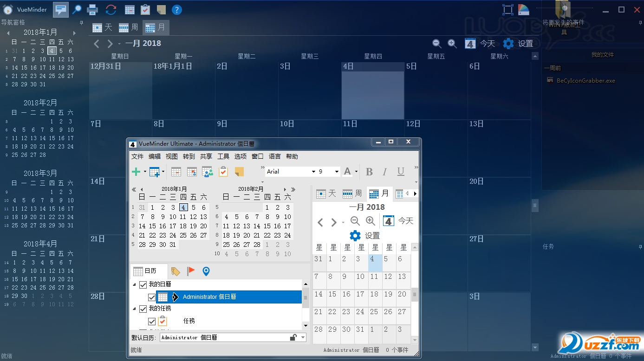Image resolution: width=644 pixels, height=361 pixels.
Task: Switch to the 周 tab in the background window
Action: (x=129, y=27)
